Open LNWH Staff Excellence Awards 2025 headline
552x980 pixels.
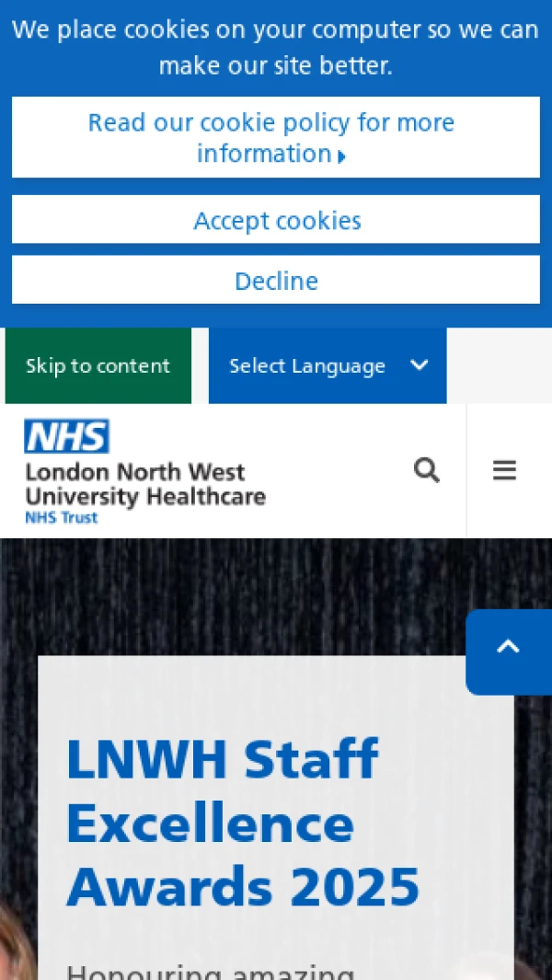click(x=243, y=821)
